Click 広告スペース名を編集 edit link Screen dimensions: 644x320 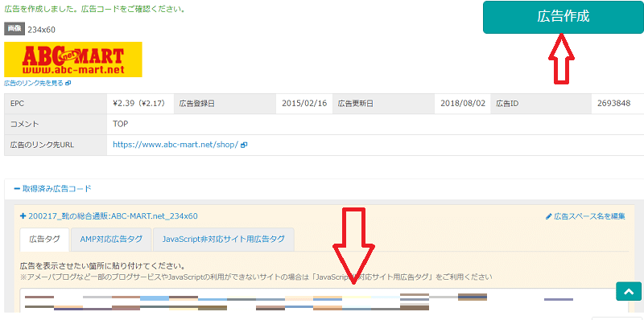click(x=585, y=216)
